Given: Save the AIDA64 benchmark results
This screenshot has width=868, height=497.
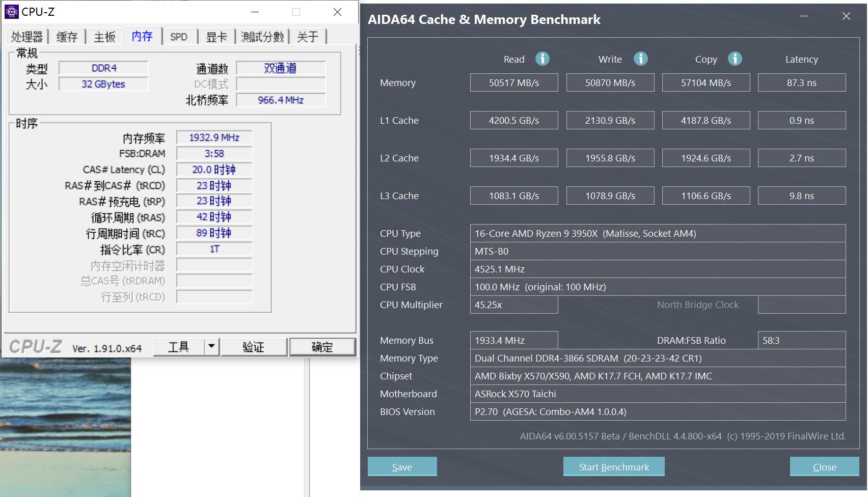Looking at the screenshot, I should tap(402, 466).
